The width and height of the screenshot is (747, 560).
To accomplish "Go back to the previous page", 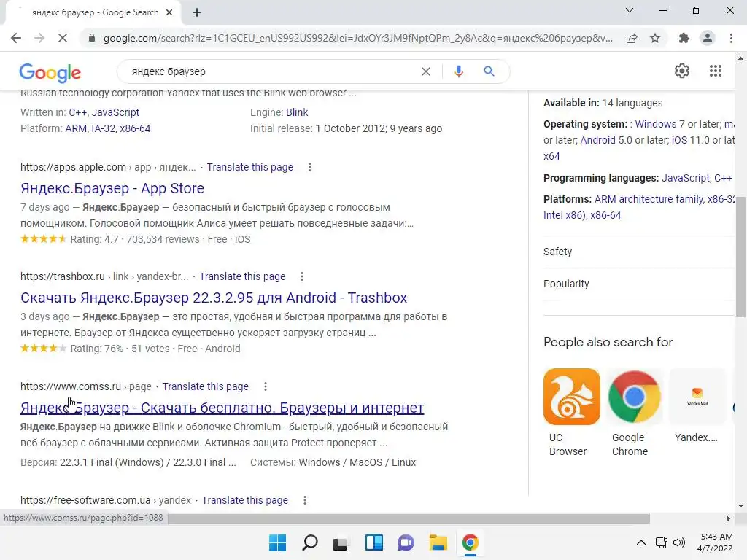I will coord(16,38).
